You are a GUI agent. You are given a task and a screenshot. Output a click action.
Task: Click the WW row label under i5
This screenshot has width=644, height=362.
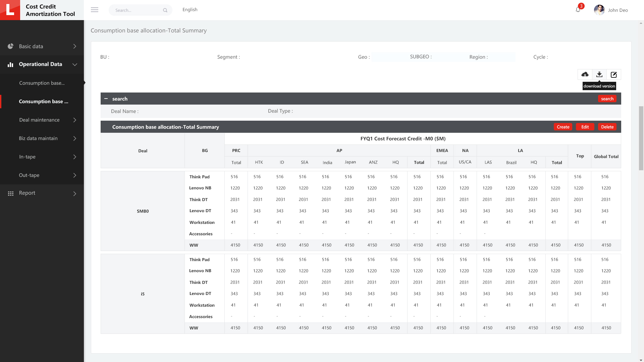pos(194,328)
